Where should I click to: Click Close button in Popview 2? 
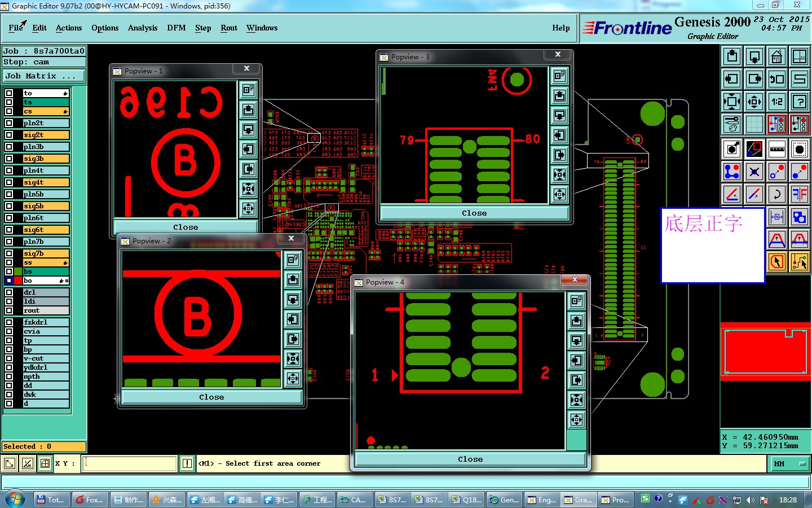[211, 397]
